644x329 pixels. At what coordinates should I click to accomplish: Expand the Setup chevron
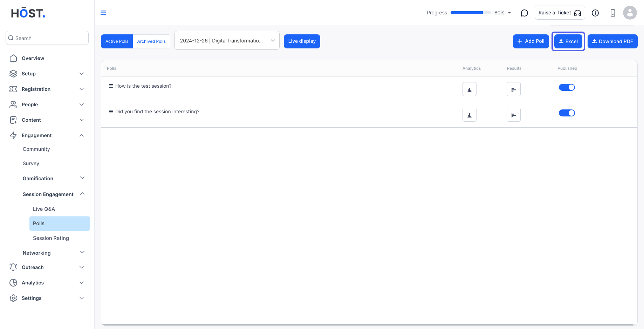click(x=82, y=74)
